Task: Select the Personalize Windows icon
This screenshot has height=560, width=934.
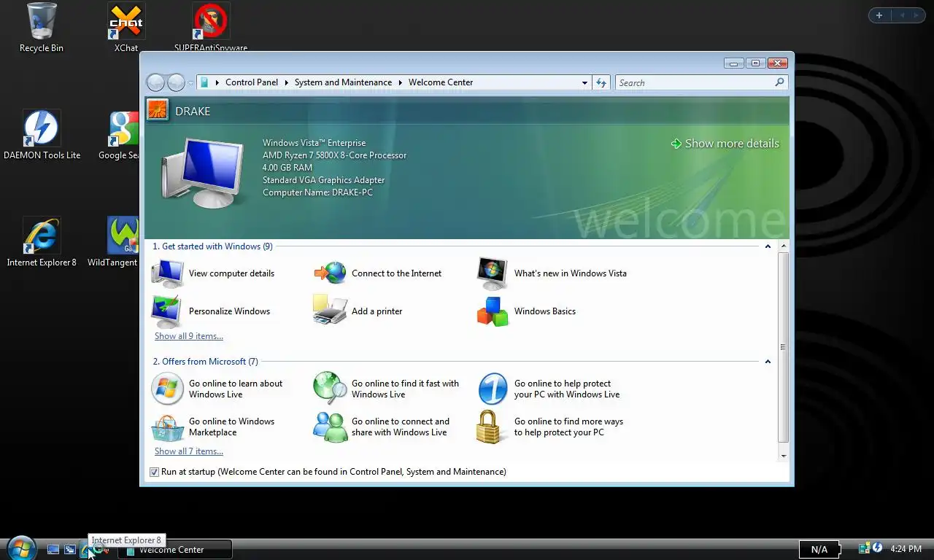Action: tap(168, 311)
